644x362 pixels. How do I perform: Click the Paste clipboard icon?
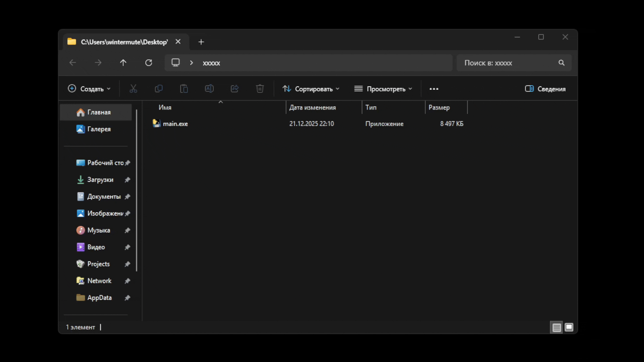click(x=184, y=89)
